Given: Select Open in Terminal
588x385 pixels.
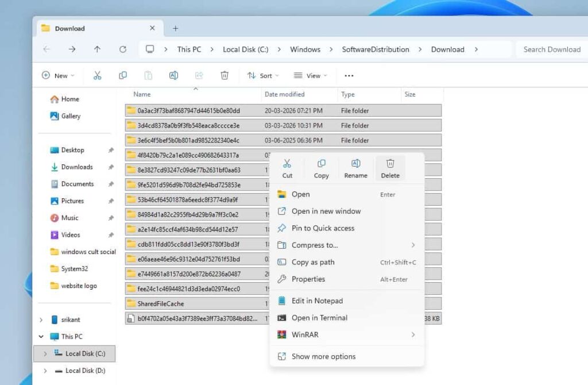Looking at the screenshot, I should coord(347,318).
